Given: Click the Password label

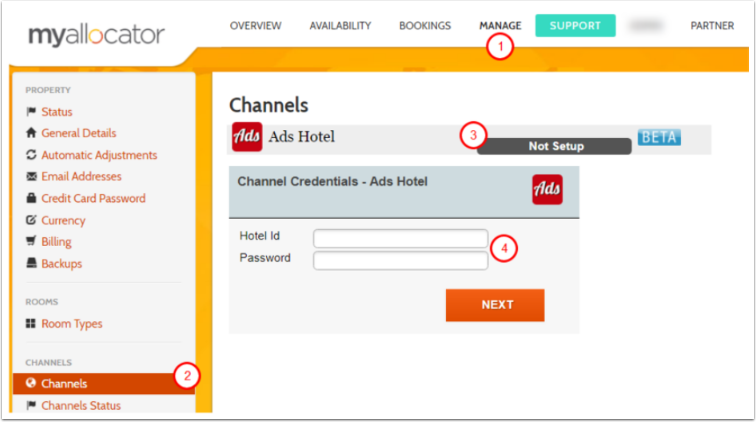Looking at the screenshot, I should [x=265, y=258].
